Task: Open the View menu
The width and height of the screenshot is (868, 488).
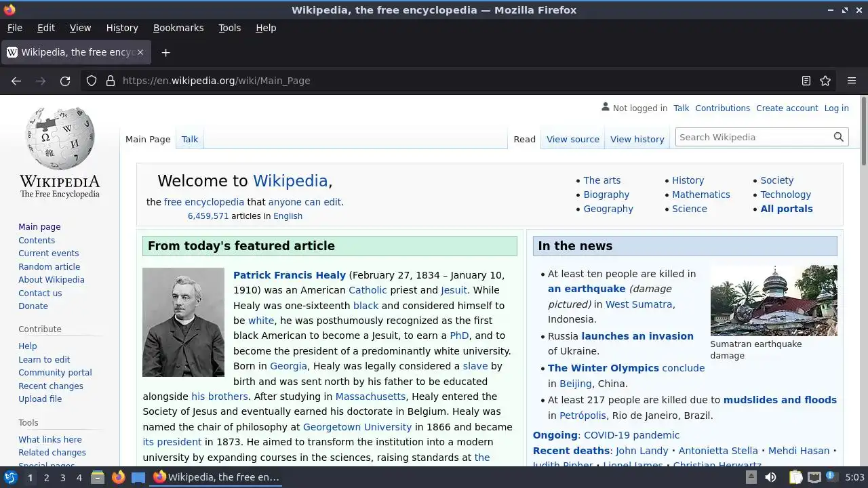Action: pyautogui.click(x=80, y=28)
